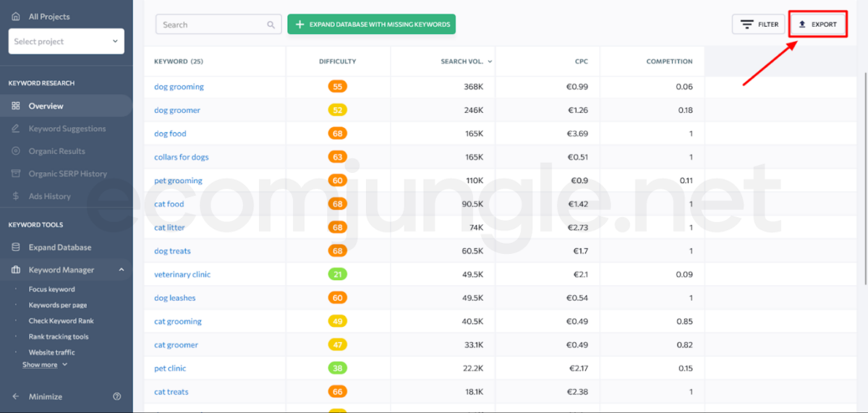Viewport: 868px width, 413px height.
Task: Select the Focus keyword sidebar item
Action: tap(51, 289)
